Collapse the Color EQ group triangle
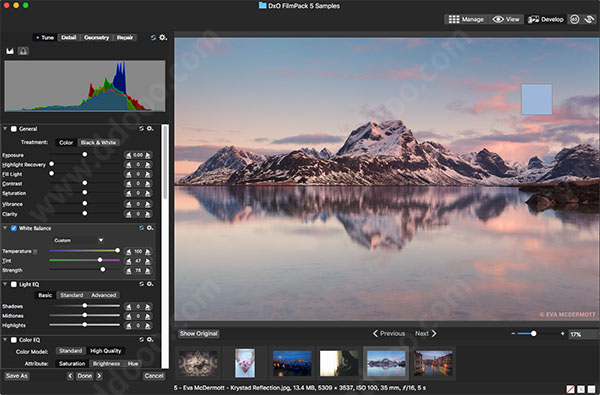 (5, 340)
